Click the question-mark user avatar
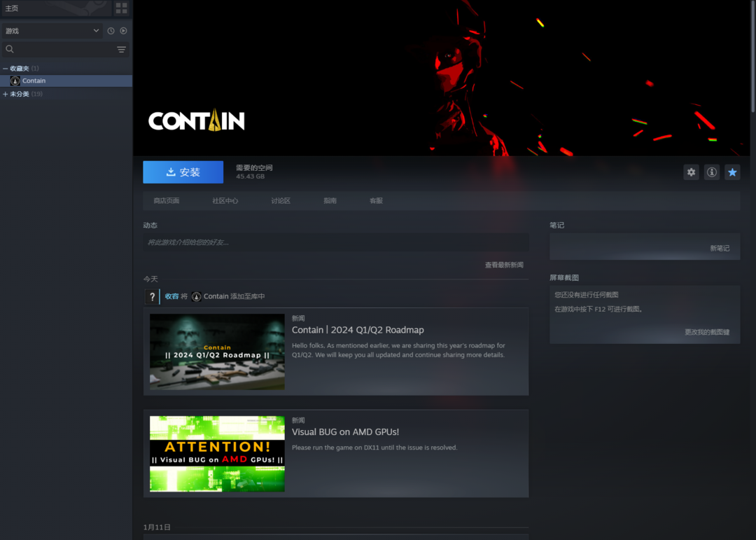756x540 pixels. 153,296
